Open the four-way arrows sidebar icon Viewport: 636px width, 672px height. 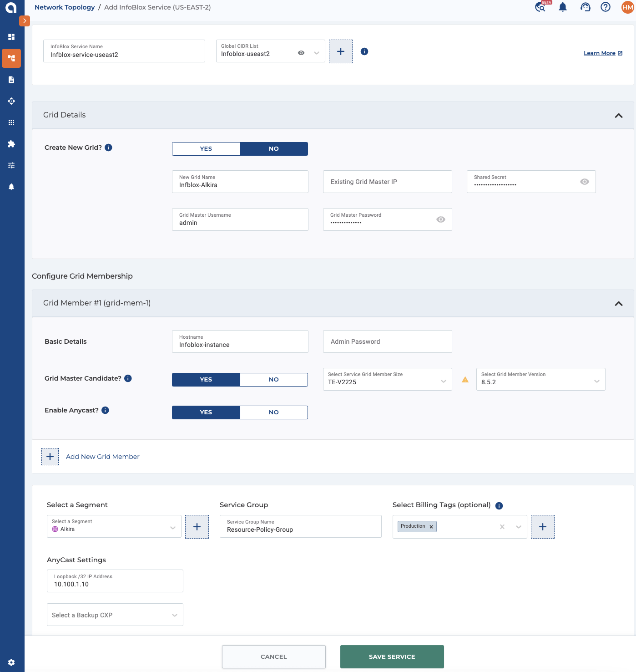click(11, 101)
